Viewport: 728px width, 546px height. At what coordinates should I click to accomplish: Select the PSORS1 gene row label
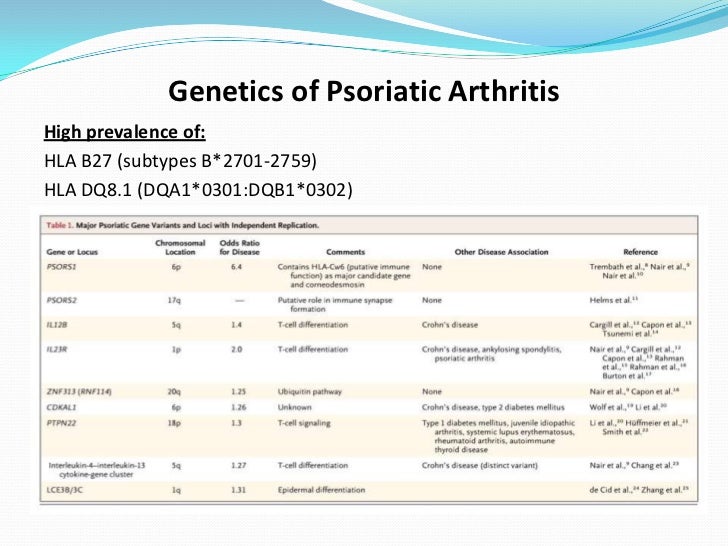[61, 267]
